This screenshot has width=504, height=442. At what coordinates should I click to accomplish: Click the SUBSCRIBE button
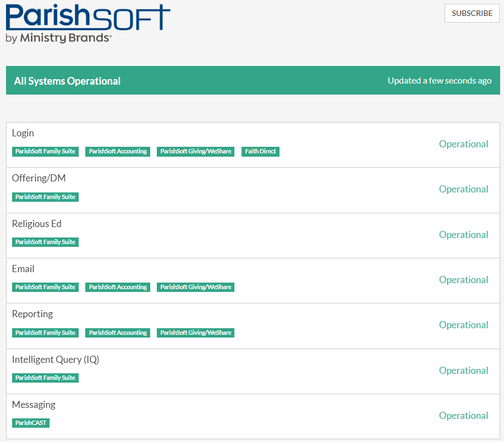click(472, 13)
